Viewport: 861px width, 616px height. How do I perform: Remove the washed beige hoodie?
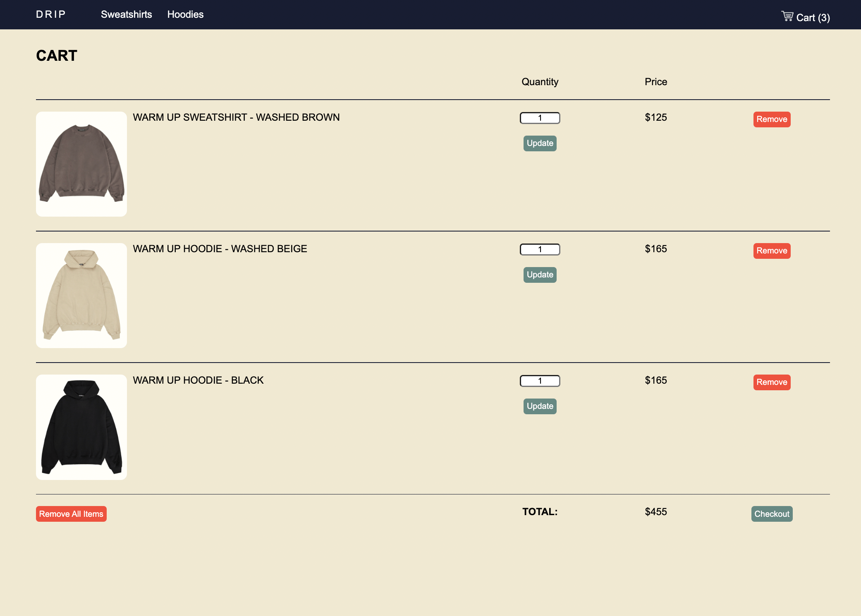coord(771,251)
